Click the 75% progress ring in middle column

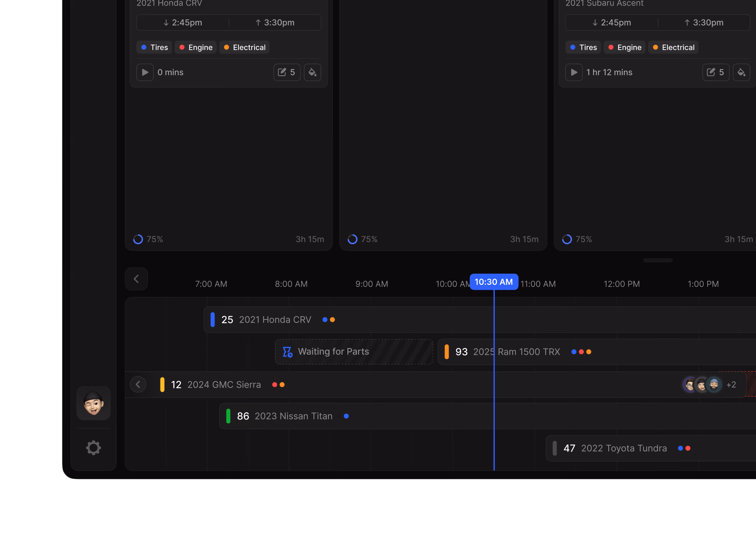coord(352,239)
